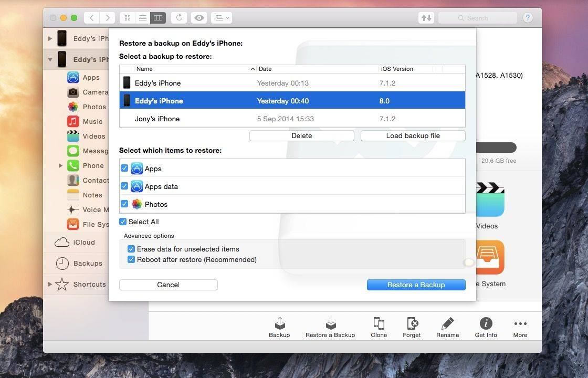Toggle the eye visibility button in toolbar
Screen dimensions: 588x378
coord(199,18)
